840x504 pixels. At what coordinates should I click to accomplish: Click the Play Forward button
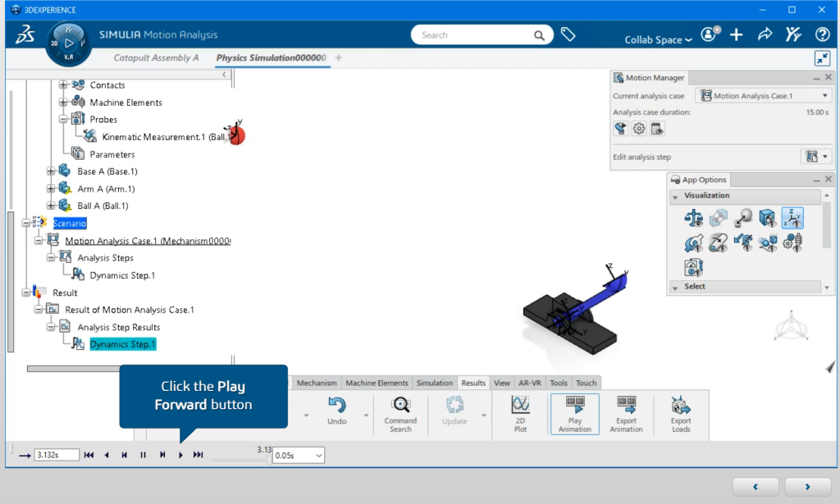pos(180,455)
